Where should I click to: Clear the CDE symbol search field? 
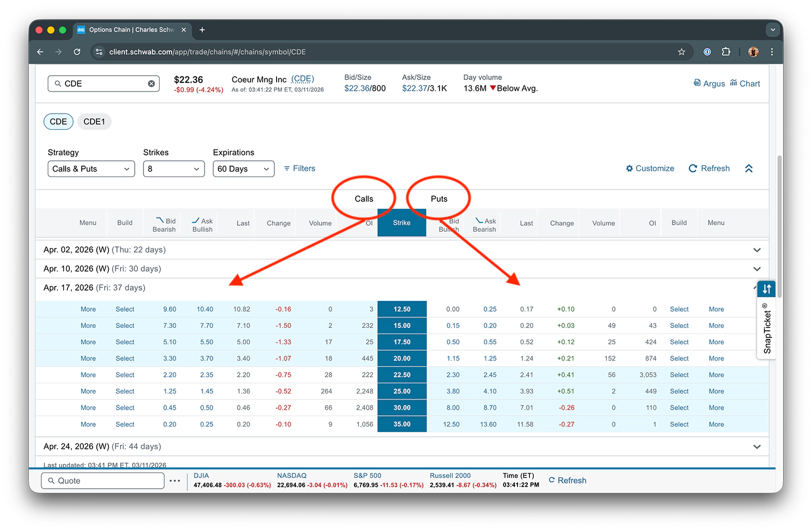(x=152, y=83)
